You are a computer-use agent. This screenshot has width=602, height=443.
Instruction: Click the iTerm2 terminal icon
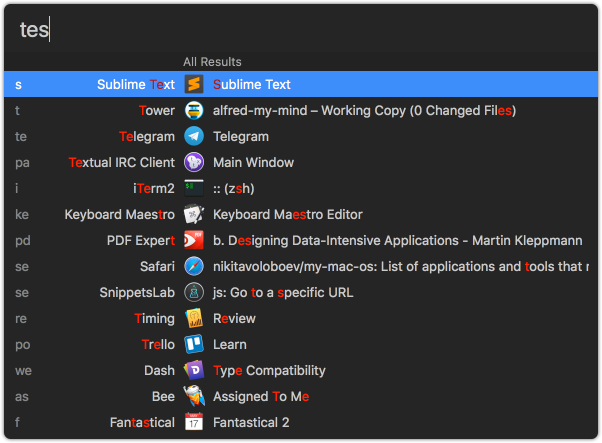pos(194,188)
